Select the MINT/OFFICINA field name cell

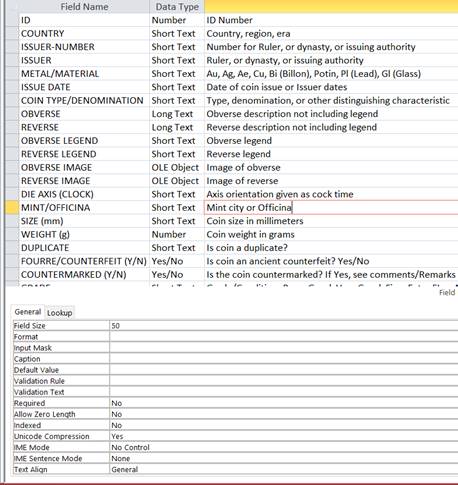click(84, 207)
